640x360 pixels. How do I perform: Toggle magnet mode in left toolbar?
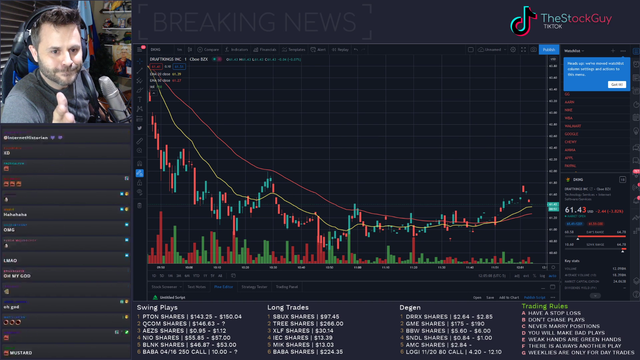[x=140, y=163]
